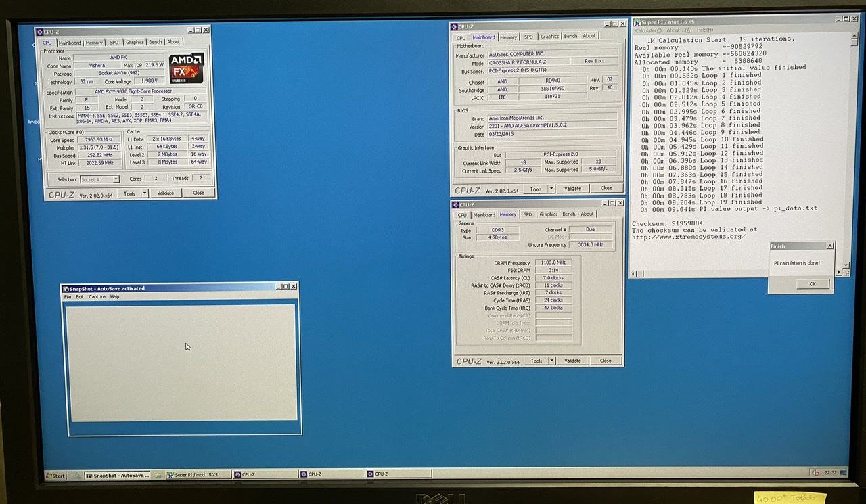
Task: Click Close in CPU tab CPU-Z window
Action: [x=198, y=193]
